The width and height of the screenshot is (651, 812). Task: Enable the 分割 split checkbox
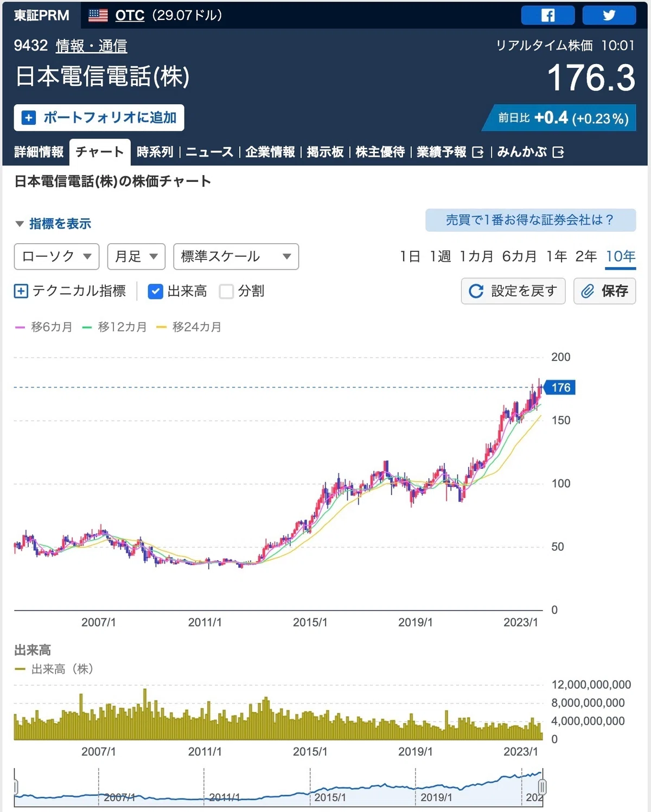[226, 291]
